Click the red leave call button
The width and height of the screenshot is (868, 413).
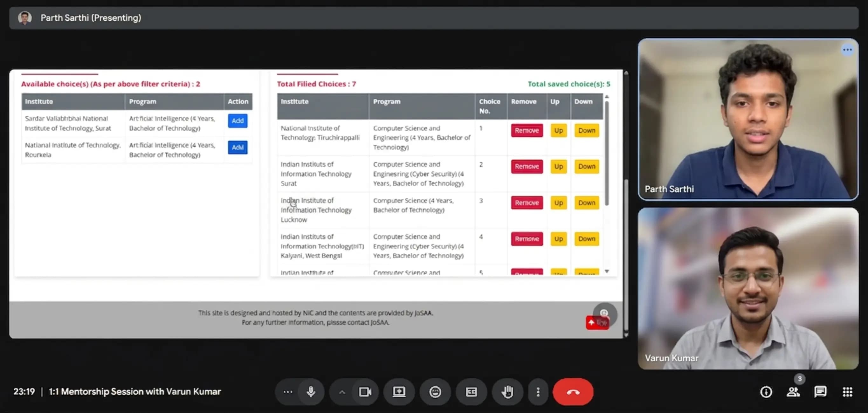tap(573, 392)
